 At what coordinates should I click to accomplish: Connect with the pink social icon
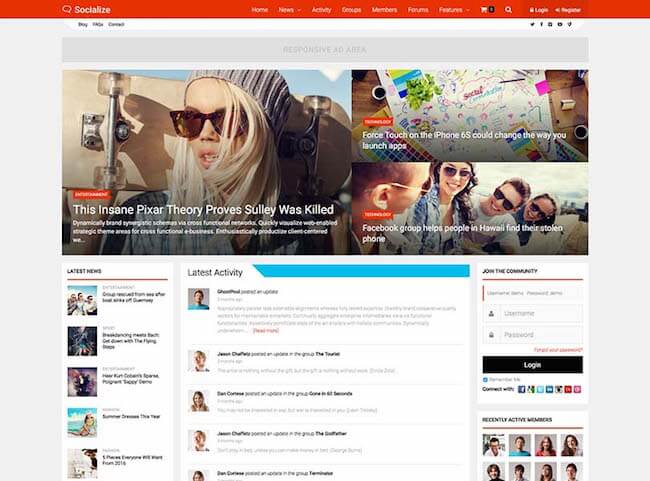(577, 389)
